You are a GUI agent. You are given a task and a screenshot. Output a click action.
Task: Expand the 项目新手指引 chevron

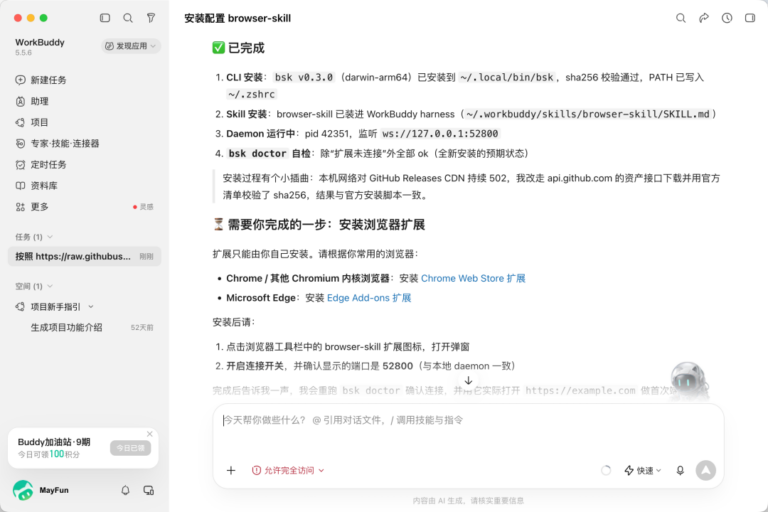pyautogui.click(x=91, y=307)
